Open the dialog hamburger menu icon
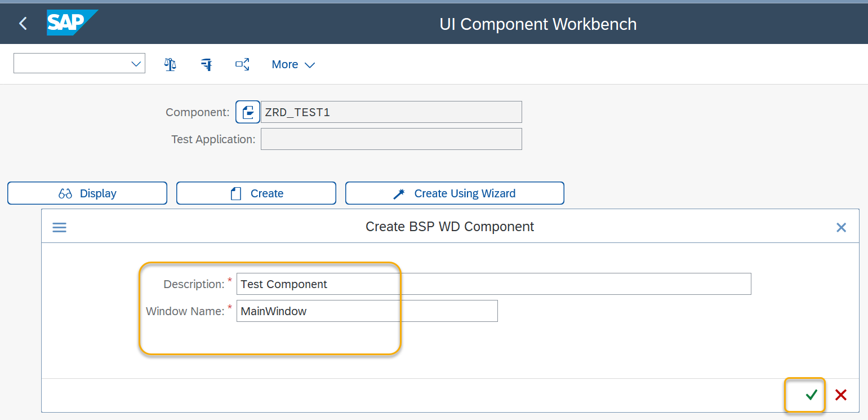Viewport: 868px width, 420px height. point(59,227)
